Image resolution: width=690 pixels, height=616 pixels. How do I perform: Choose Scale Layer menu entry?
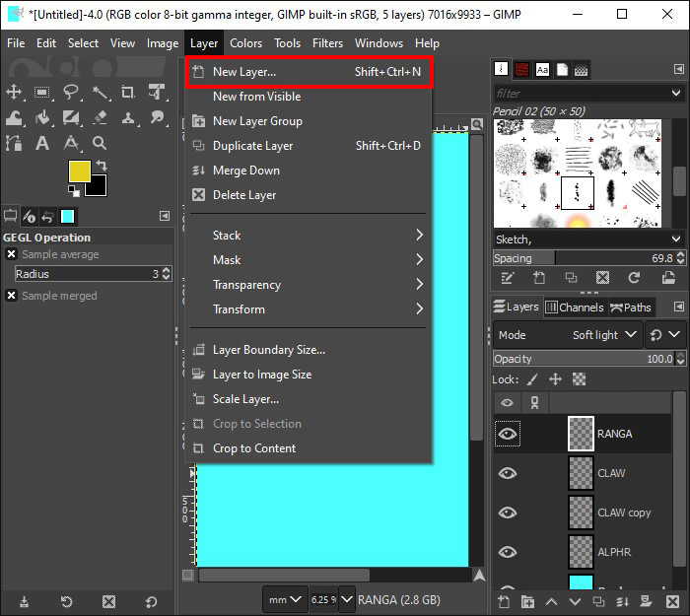click(x=308, y=399)
